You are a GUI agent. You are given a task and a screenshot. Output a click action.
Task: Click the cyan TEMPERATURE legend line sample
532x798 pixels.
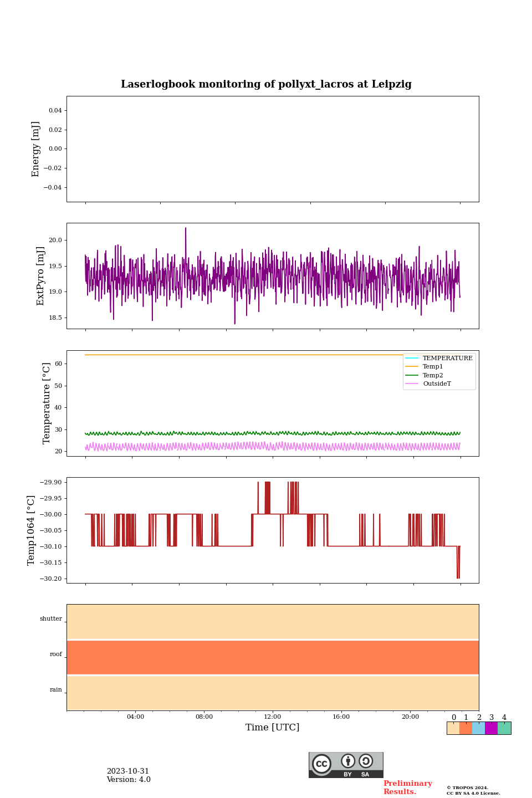pyautogui.click(x=412, y=358)
